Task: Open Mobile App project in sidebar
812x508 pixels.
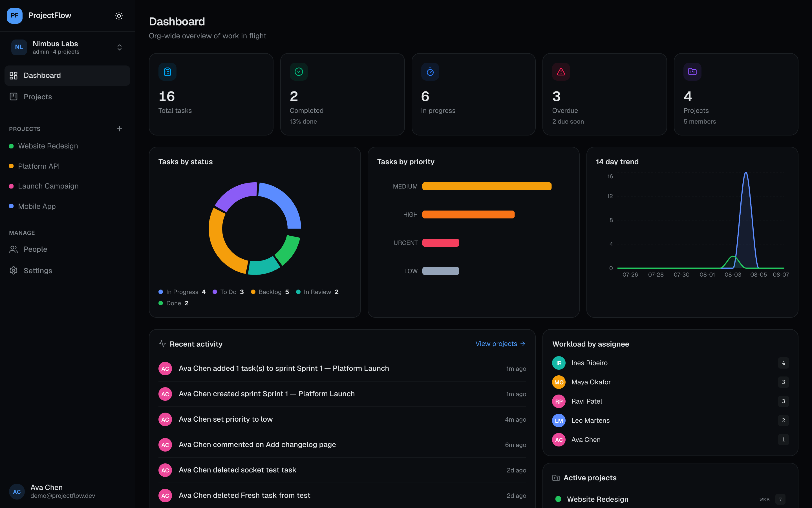Action: click(67, 206)
